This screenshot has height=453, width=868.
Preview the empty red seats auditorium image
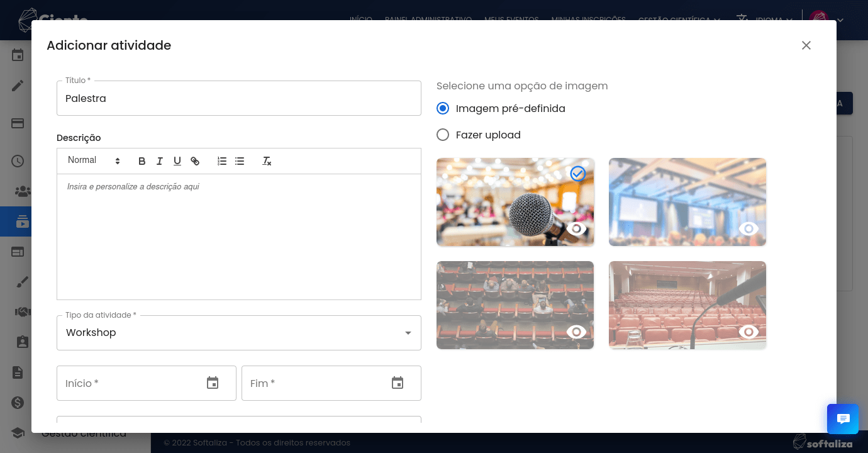748,332
